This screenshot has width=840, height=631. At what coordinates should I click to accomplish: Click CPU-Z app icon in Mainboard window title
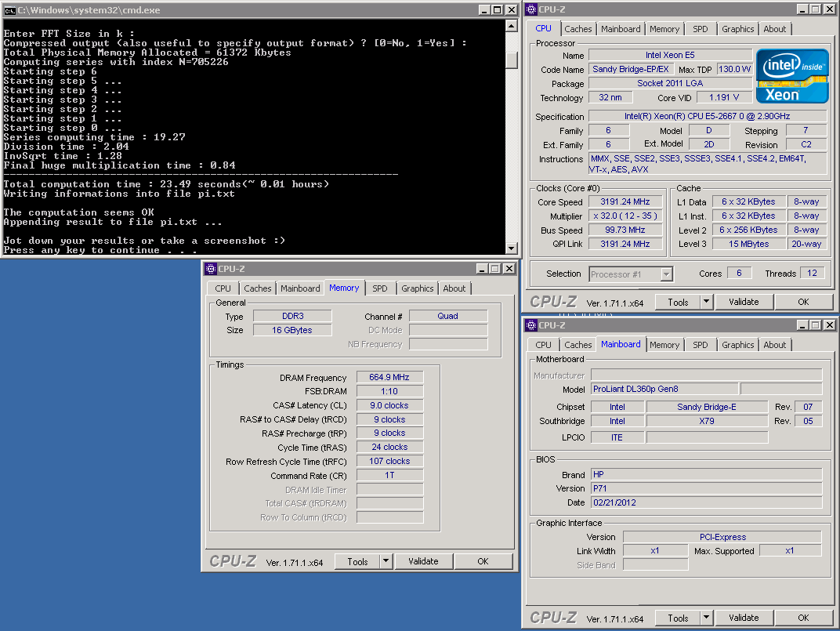click(531, 325)
